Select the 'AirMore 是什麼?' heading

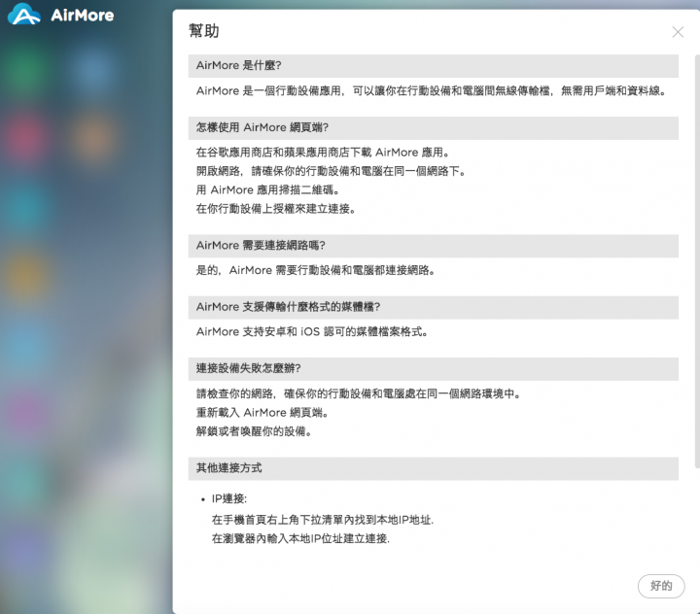pos(433,66)
